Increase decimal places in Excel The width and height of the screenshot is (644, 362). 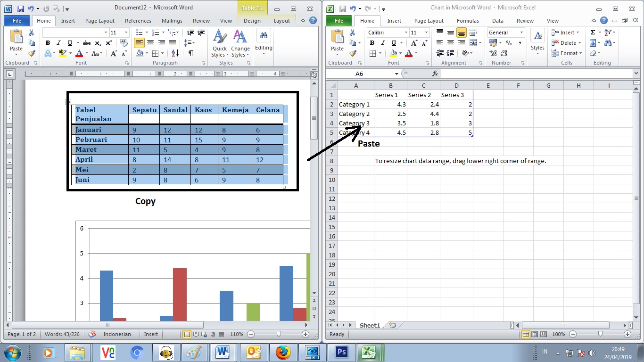[x=493, y=53]
